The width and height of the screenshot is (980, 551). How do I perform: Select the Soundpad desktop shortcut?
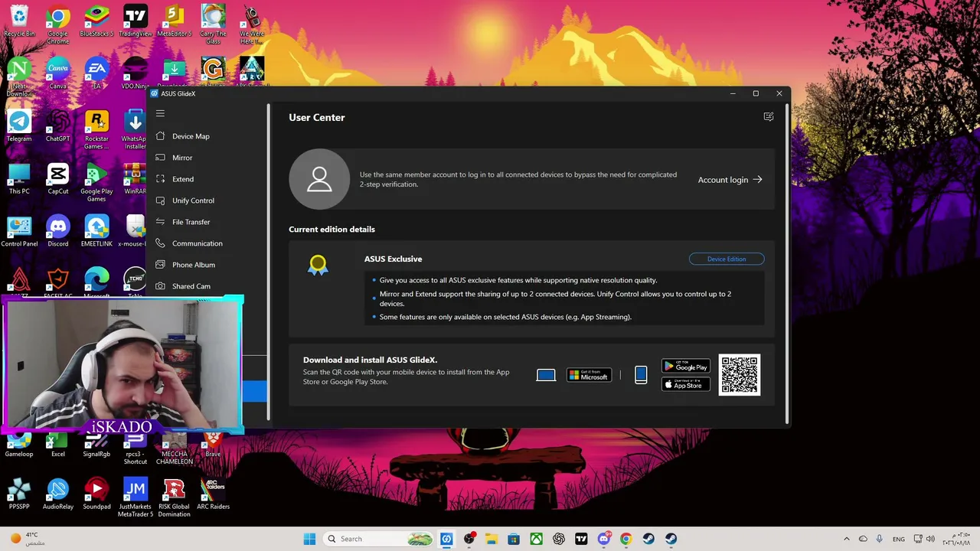96,494
